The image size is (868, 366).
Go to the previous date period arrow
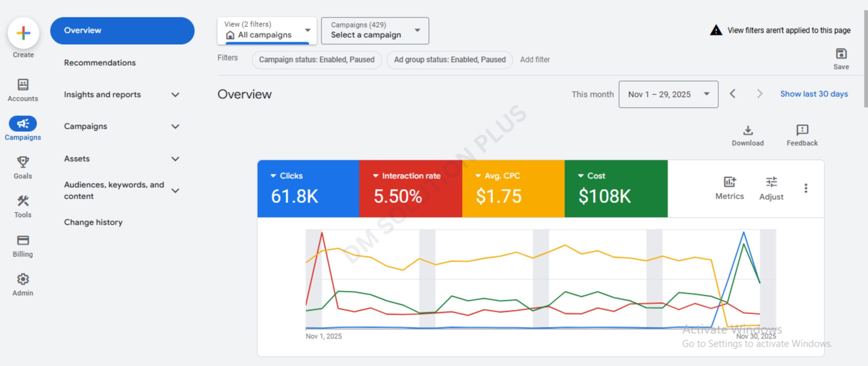[733, 94]
